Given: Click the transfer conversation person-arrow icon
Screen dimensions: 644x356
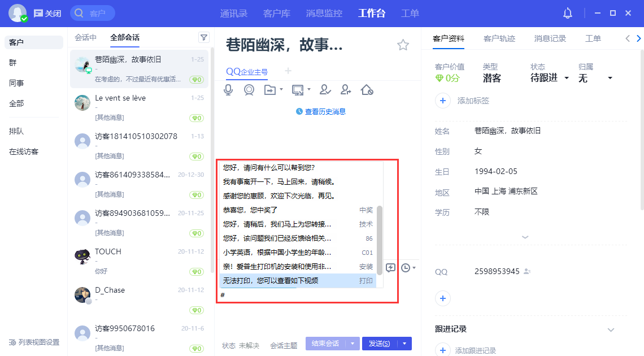Looking at the screenshot, I should point(346,89).
